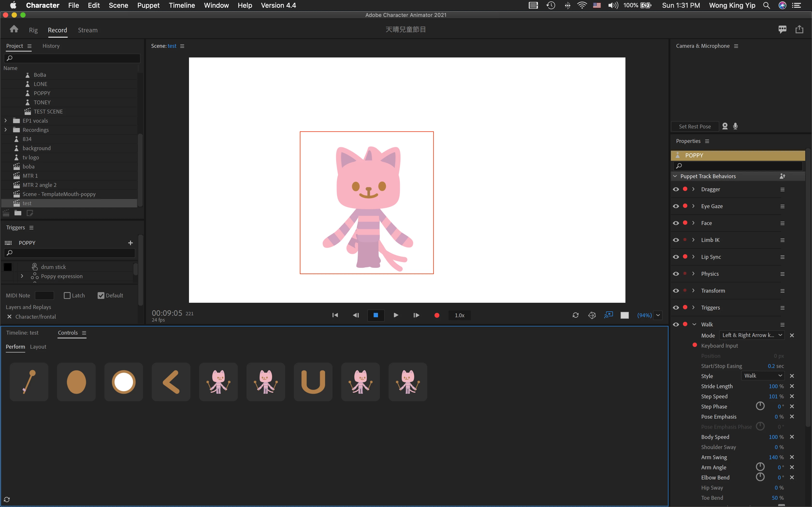
Task: Add a new trigger with the plus icon
Action: [x=130, y=243]
